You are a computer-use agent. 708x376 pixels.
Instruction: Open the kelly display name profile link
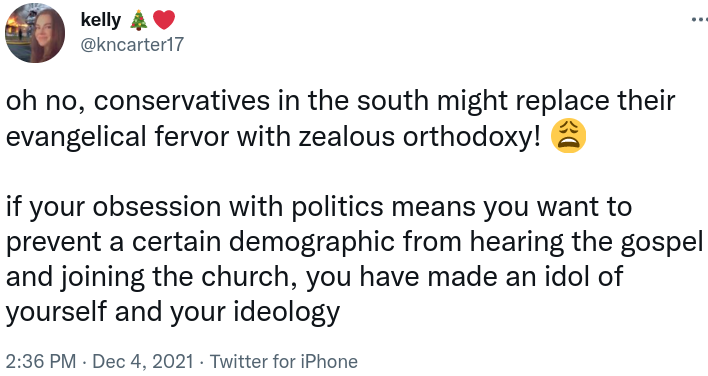pos(101,20)
